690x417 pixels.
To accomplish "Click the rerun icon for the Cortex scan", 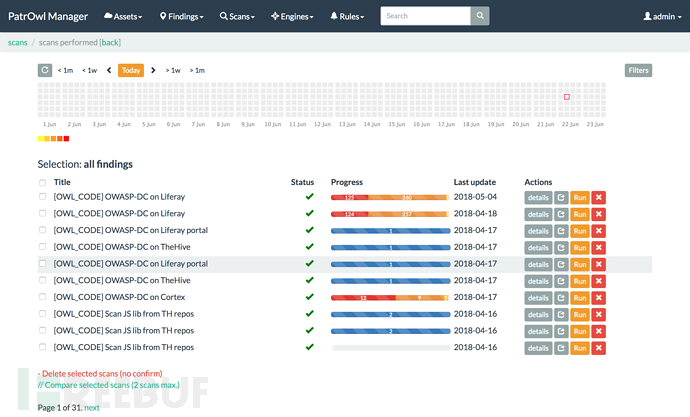I will (x=561, y=298).
